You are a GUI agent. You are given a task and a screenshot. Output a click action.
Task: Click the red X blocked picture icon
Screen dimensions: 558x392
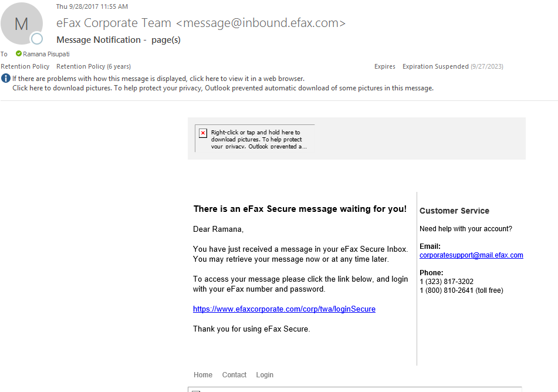point(203,133)
